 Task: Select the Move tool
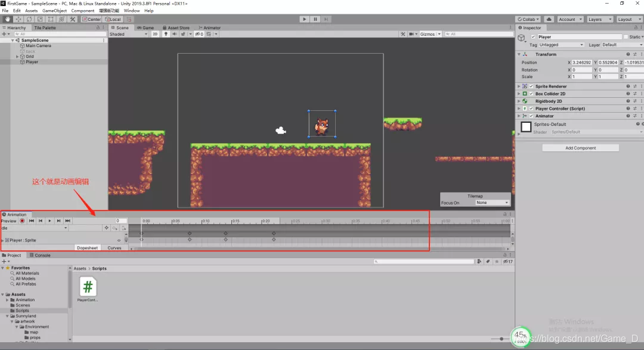[x=18, y=19]
